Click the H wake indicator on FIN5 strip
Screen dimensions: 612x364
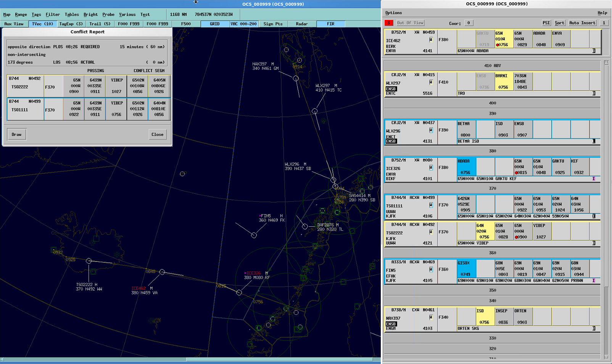pos(431,269)
